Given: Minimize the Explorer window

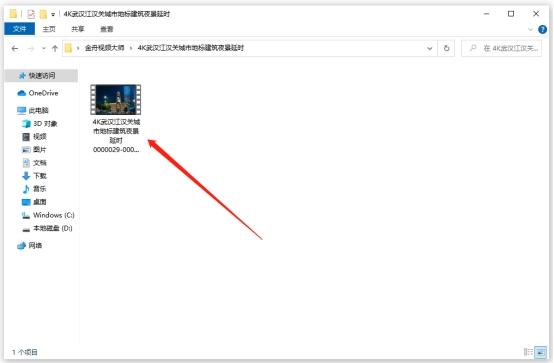Looking at the screenshot, I should (x=487, y=14).
